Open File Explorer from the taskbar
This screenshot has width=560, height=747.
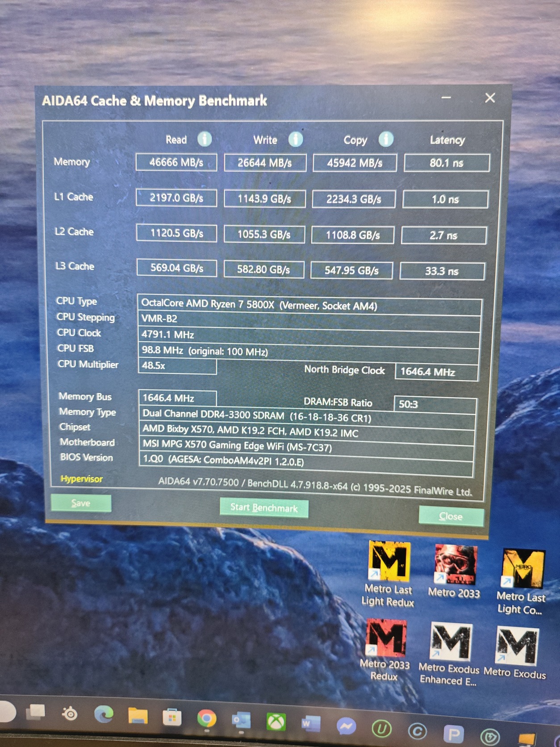[138, 716]
